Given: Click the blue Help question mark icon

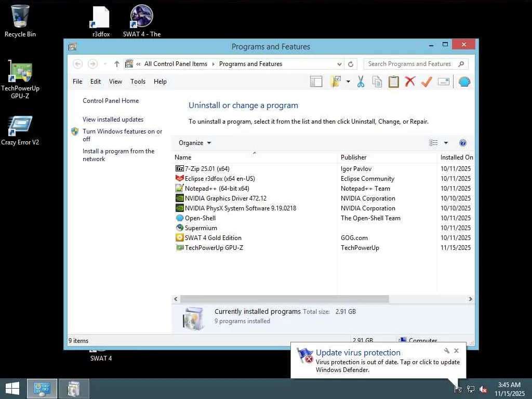Looking at the screenshot, I should click(463, 143).
